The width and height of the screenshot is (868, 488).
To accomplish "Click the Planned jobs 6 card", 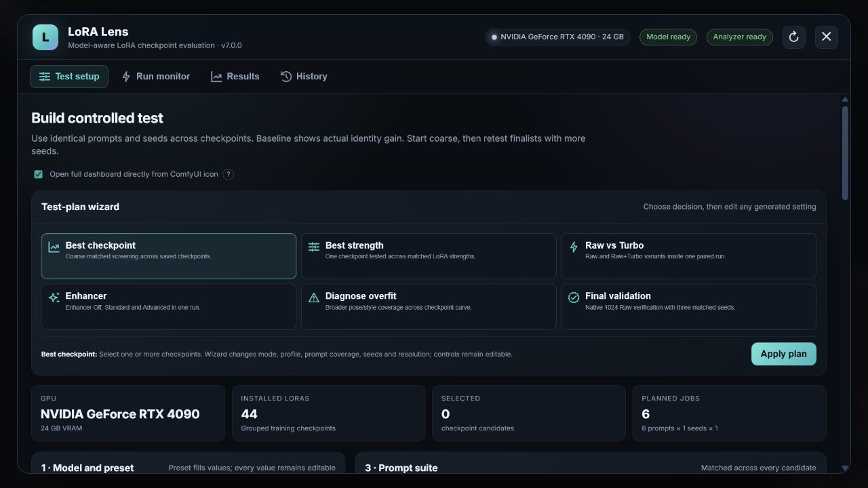I will click(x=729, y=413).
